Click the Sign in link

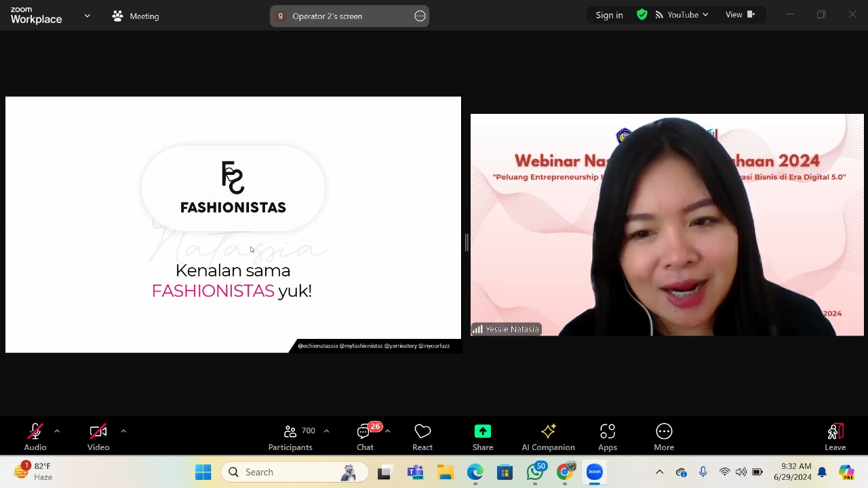coord(609,14)
